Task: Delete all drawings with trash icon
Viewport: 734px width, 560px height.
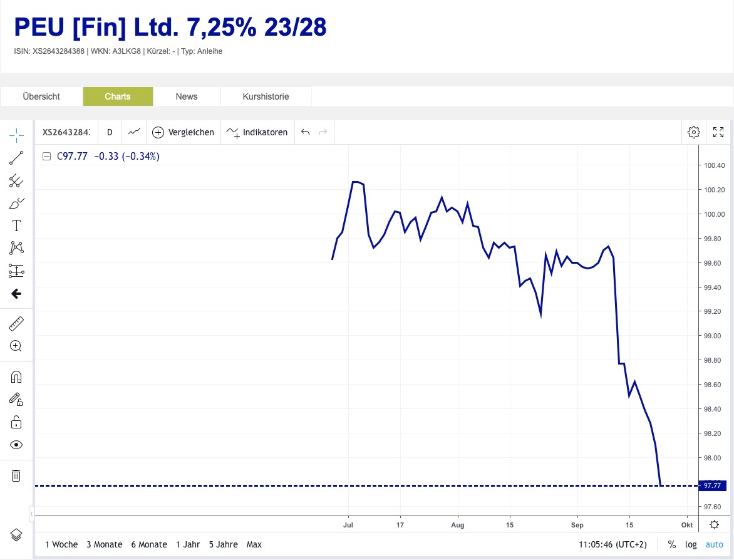Action: point(16,475)
